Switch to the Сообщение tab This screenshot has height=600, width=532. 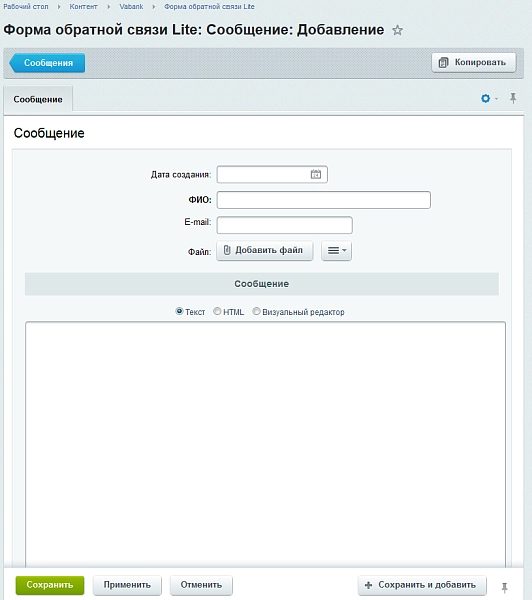(38, 99)
